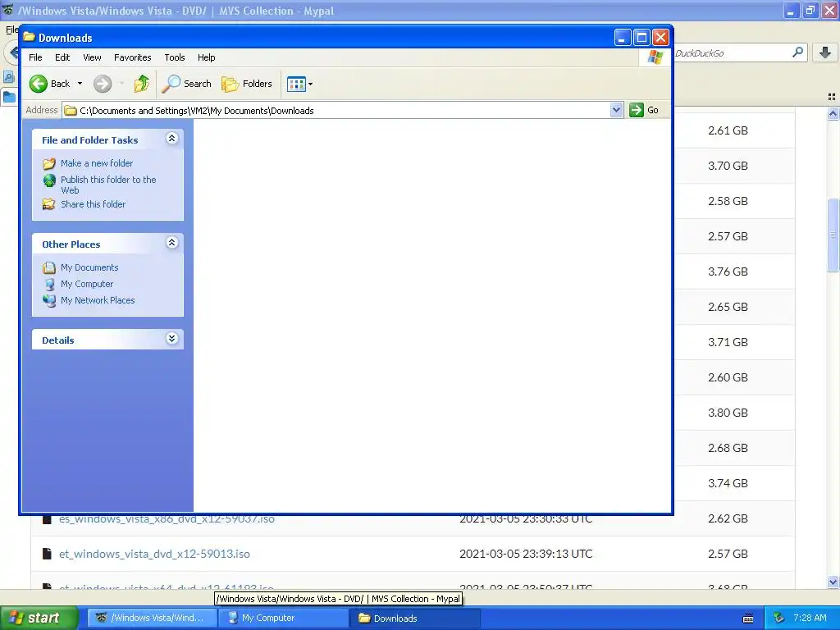The width and height of the screenshot is (840, 630).
Task: Open the Favorites menu
Action: 132,57
